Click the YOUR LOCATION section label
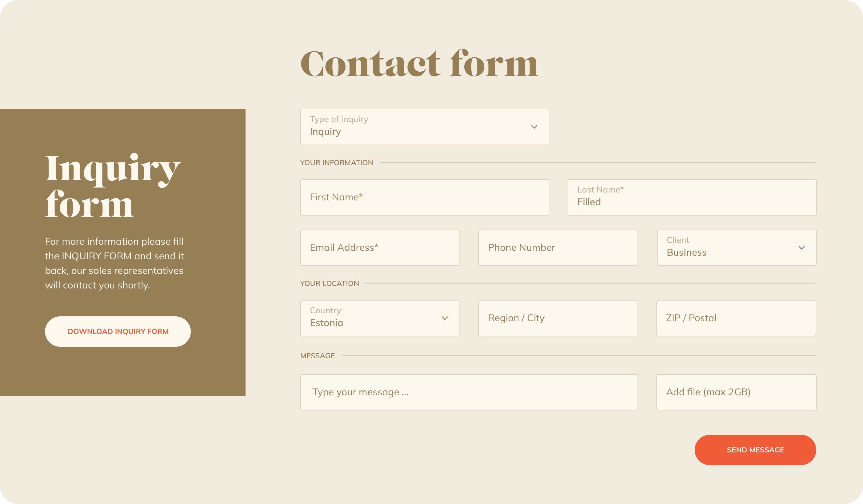 [x=329, y=283]
